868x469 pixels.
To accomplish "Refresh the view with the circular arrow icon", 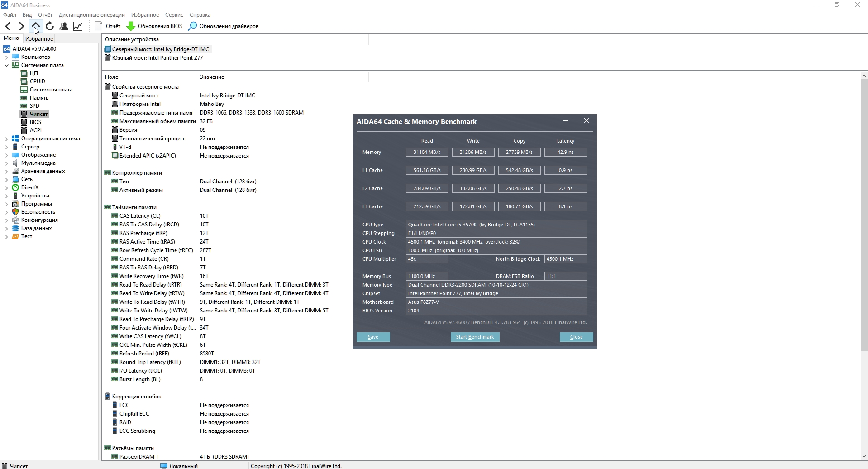I will [x=50, y=26].
